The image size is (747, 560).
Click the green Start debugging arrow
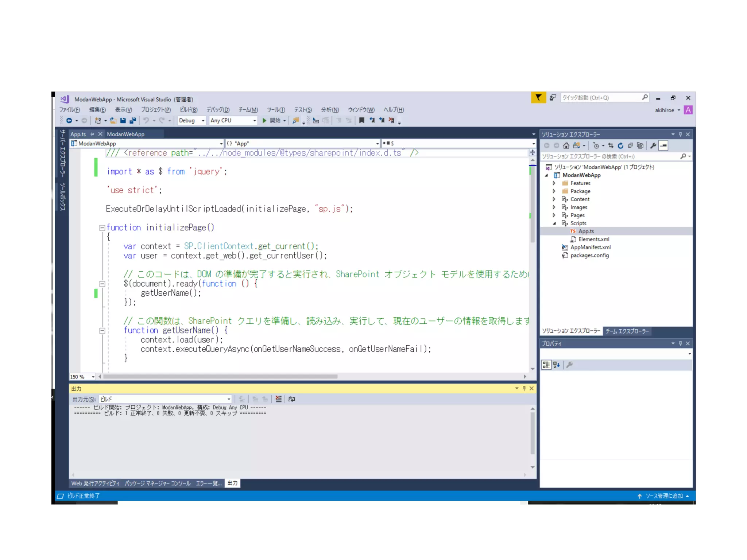(x=264, y=120)
